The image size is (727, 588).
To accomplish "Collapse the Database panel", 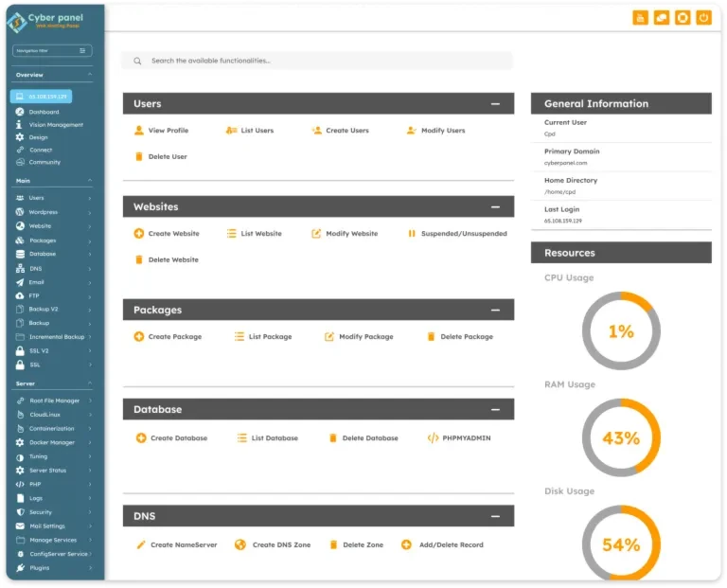I will pos(495,409).
